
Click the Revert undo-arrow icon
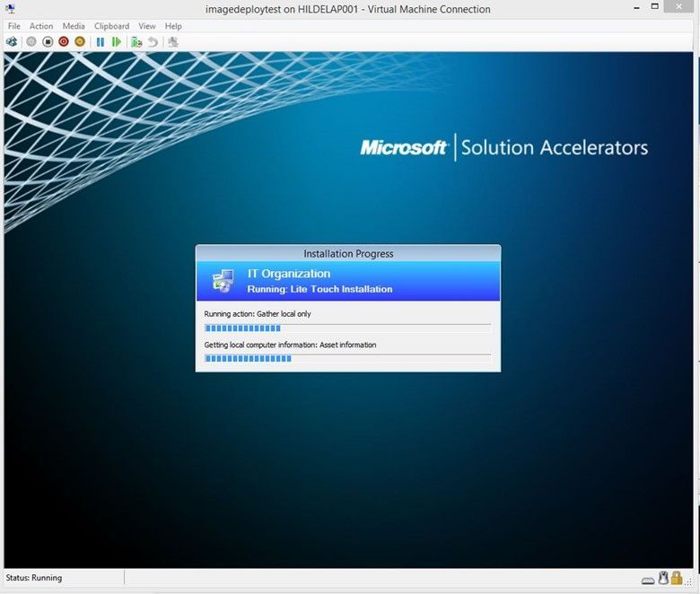pos(153,42)
